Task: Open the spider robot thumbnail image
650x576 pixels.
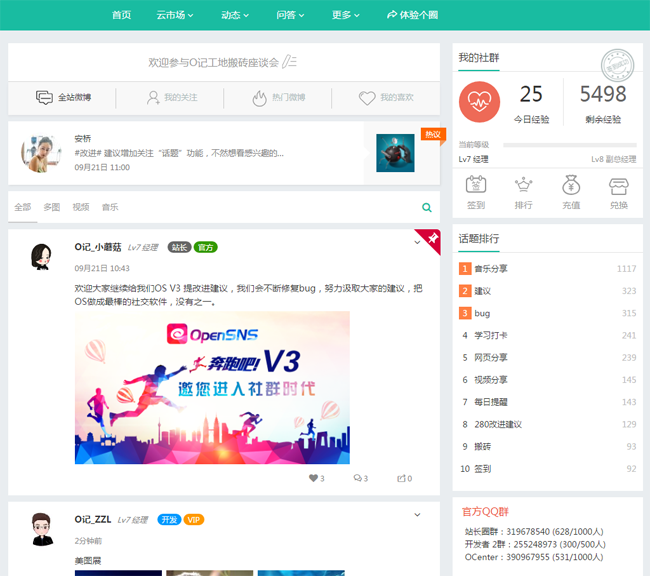Action: tap(395, 153)
